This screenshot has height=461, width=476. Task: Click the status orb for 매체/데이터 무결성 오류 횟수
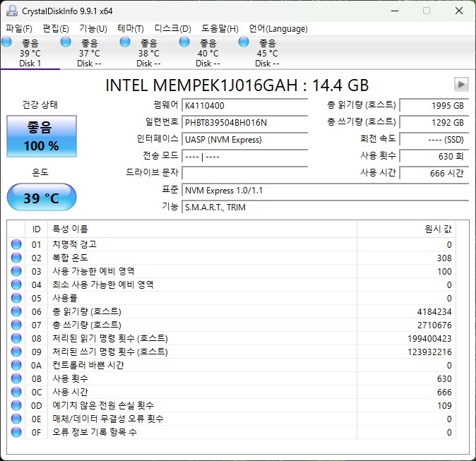click(x=16, y=419)
